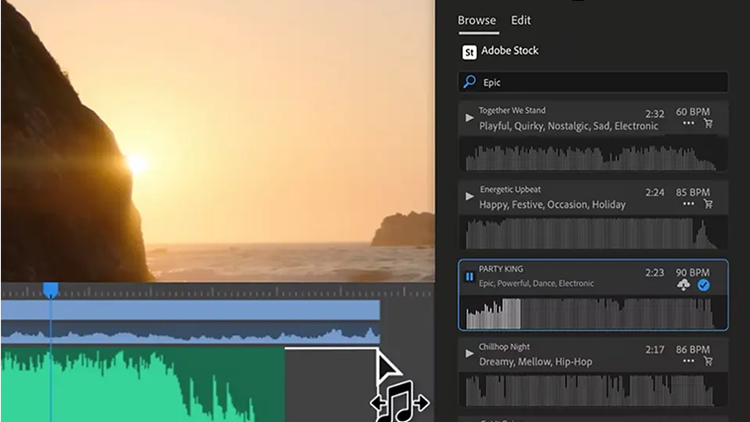
Task: Click the blue playhead marker on timeline
Action: coord(51,290)
